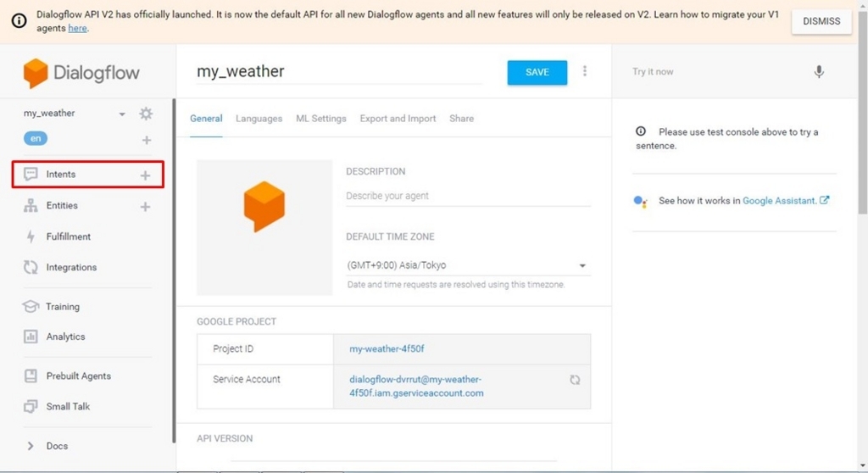Activate the microphone in Try it now
This screenshot has height=473, width=868.
819,71
